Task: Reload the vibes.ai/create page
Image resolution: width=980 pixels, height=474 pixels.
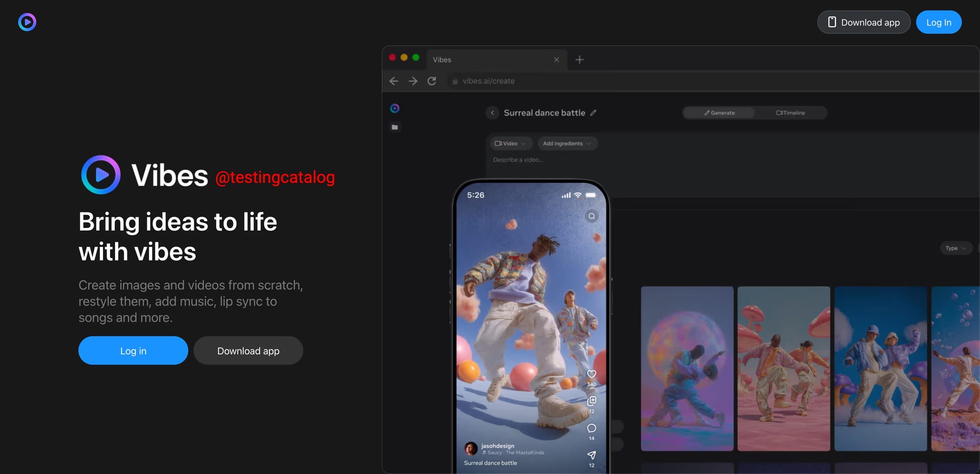Action: 432,81
